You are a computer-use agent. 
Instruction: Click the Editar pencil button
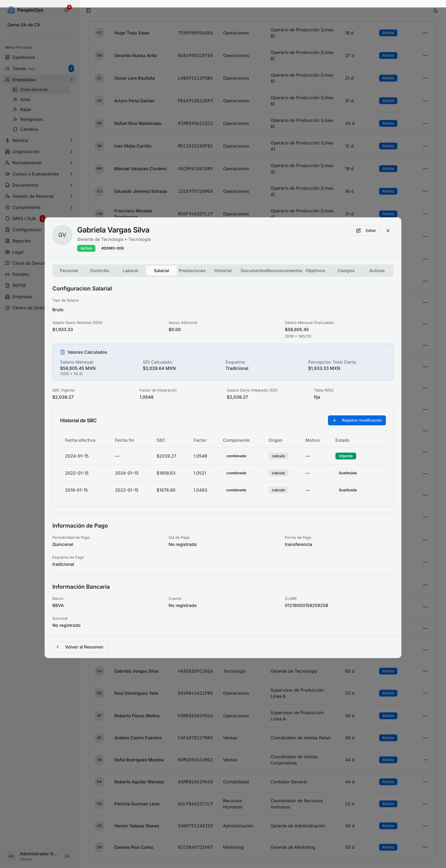coord(366,231)
